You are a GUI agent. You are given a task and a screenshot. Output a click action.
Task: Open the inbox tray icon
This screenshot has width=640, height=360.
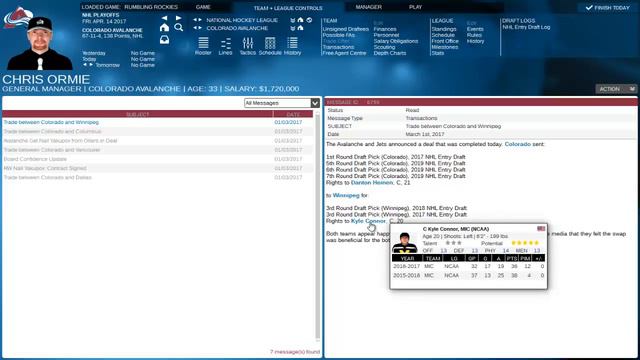164,40
